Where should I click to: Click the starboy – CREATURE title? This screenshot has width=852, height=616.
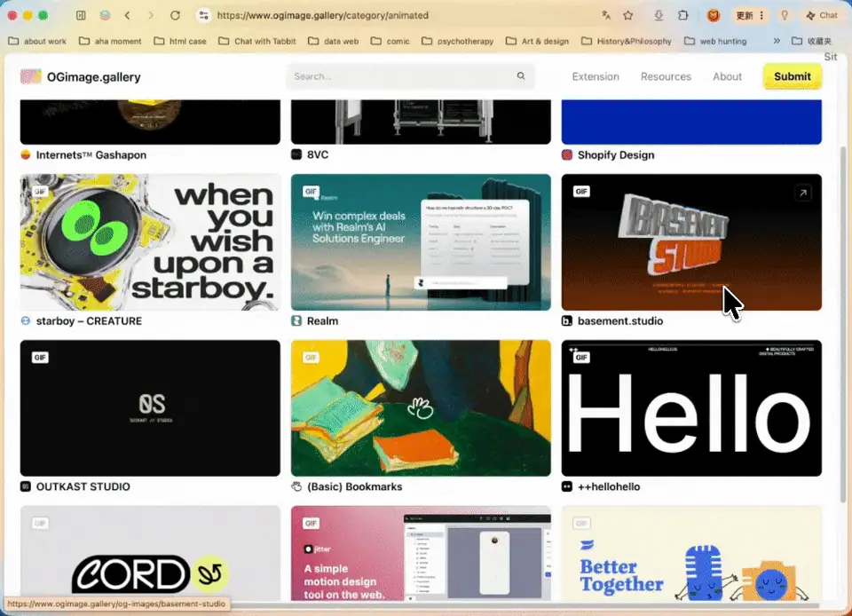click(89, 321)
